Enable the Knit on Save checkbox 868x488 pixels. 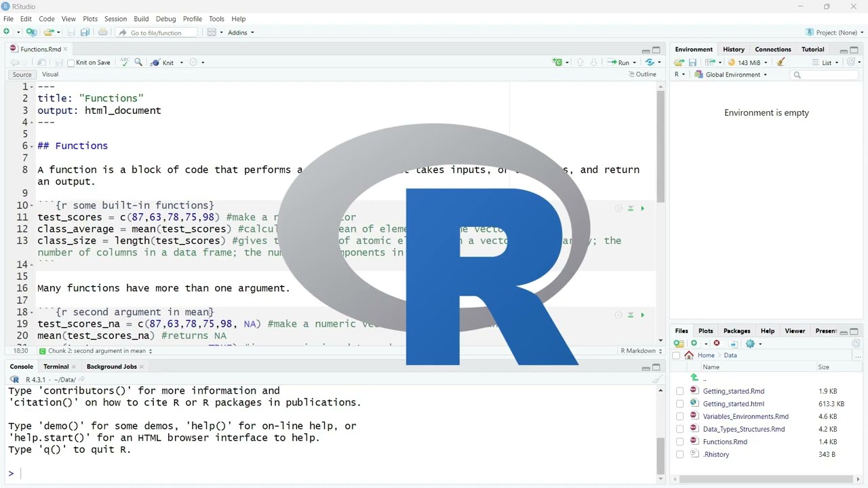click(71, 63)
